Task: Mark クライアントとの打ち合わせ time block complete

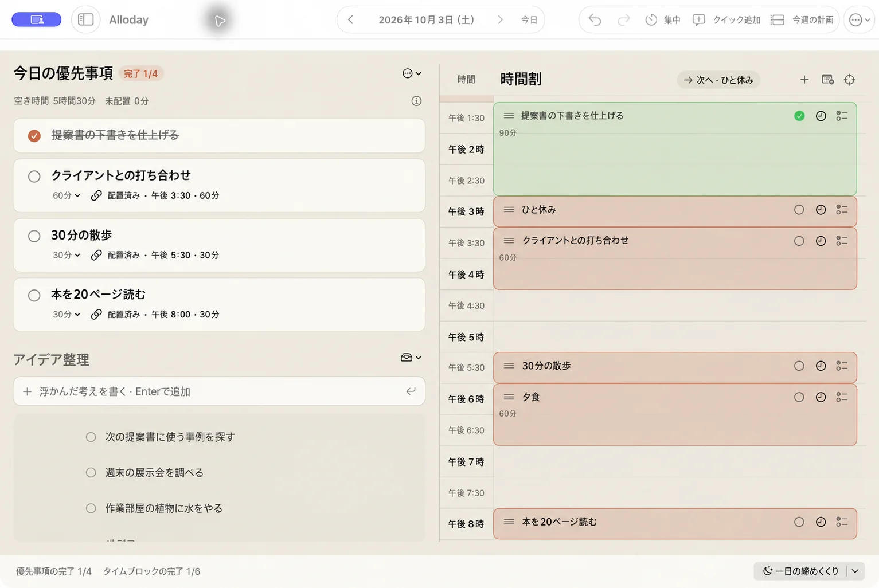Action: pos(799,241)
